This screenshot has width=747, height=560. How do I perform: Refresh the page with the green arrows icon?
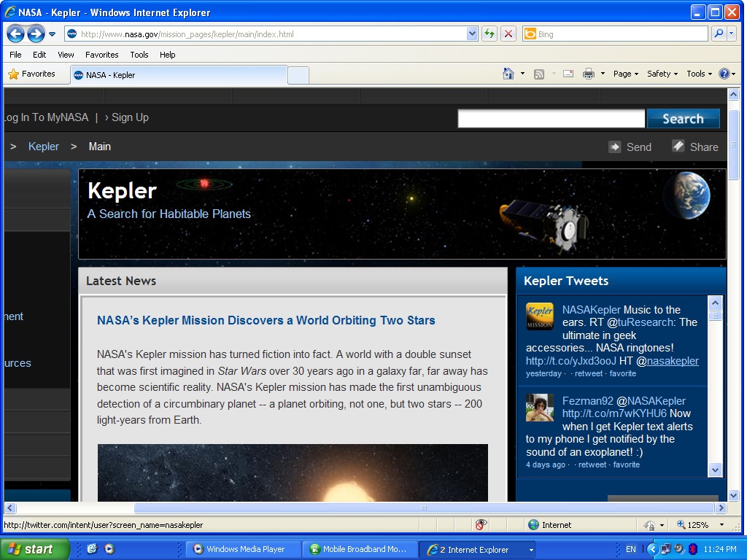click(489, 34)
